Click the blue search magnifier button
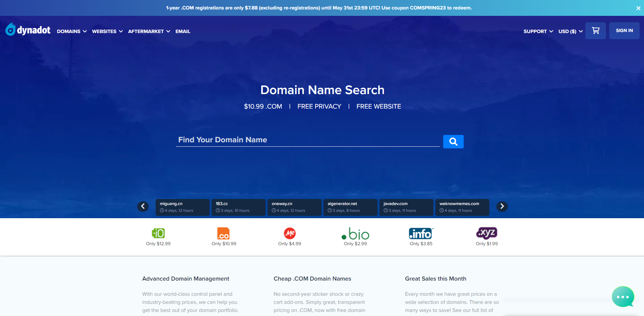This screenshot has width=644, height=316. pos(453,142)
